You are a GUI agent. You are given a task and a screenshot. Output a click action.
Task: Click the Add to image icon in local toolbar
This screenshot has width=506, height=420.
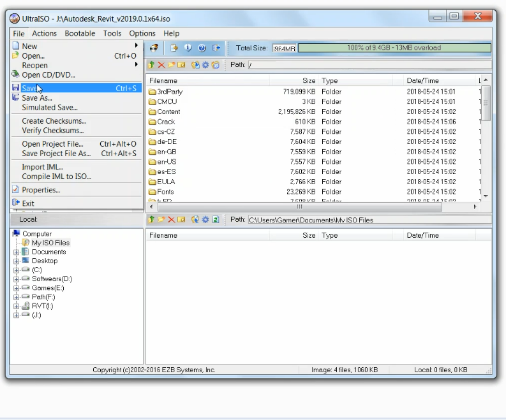[195, 219]
